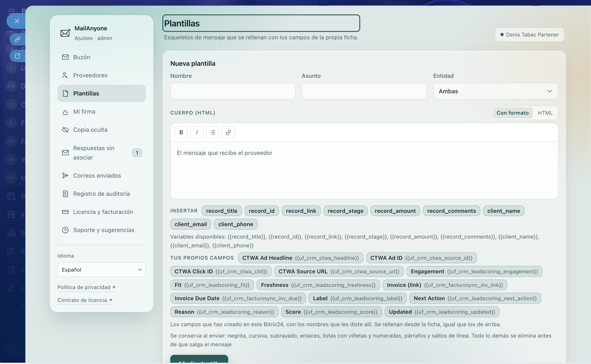The image size is (591, 364).
Task: Click the hamburger menu icon in background window
Action: 11,11
